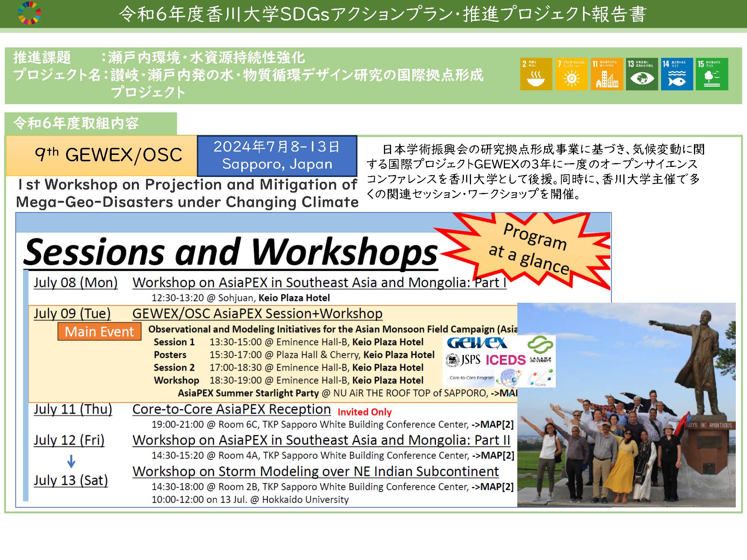The width and height of the screenshot is (747, 560).
Task: Click the 1st Workshop on Projection title
Action: (x=187, y=193)
